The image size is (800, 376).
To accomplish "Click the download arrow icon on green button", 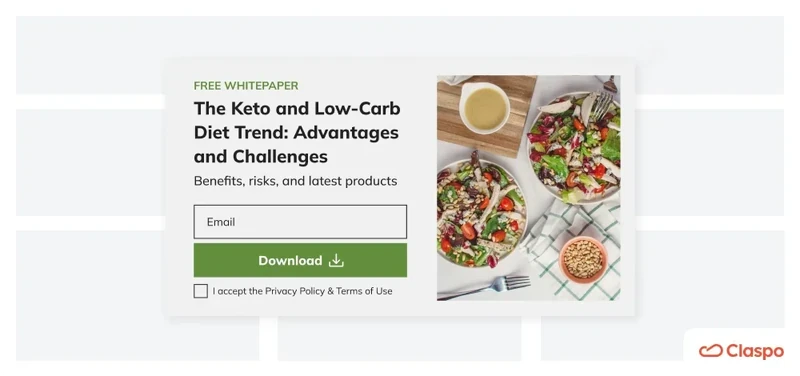I will tap(336, 261).
